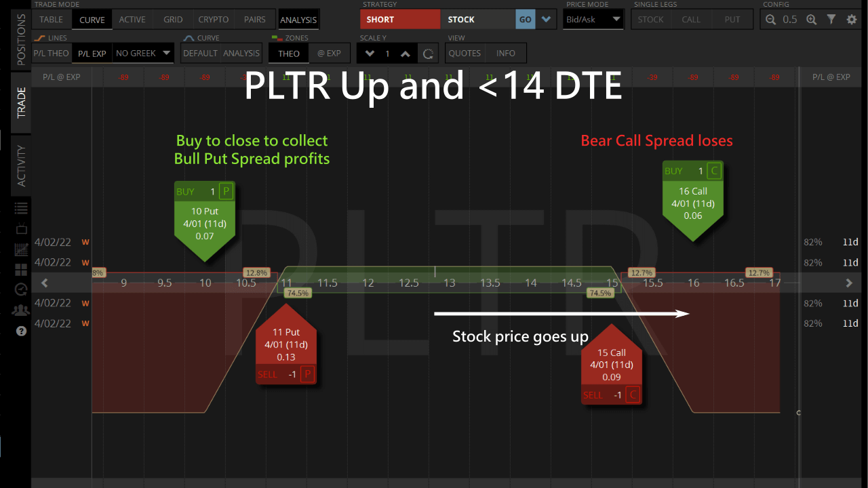Viewport: 868px width, 488px height.
Task: Open the TV media sidebar icon
Action: [21, 228]
